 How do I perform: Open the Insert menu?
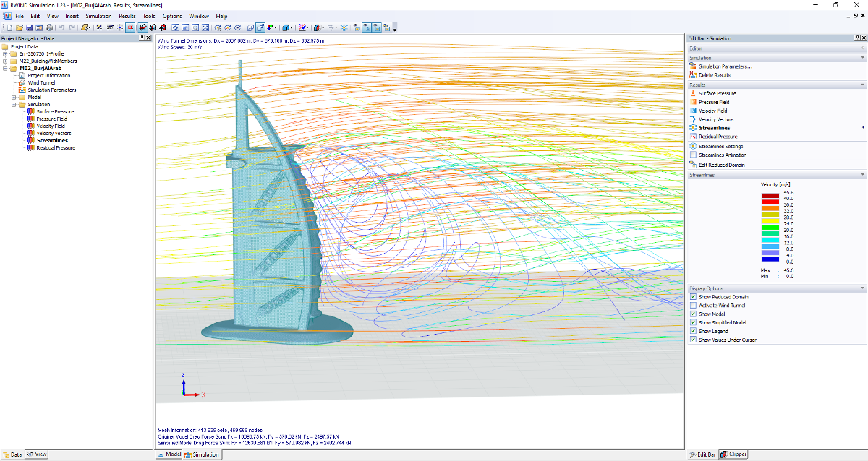[x=72, y=16]
